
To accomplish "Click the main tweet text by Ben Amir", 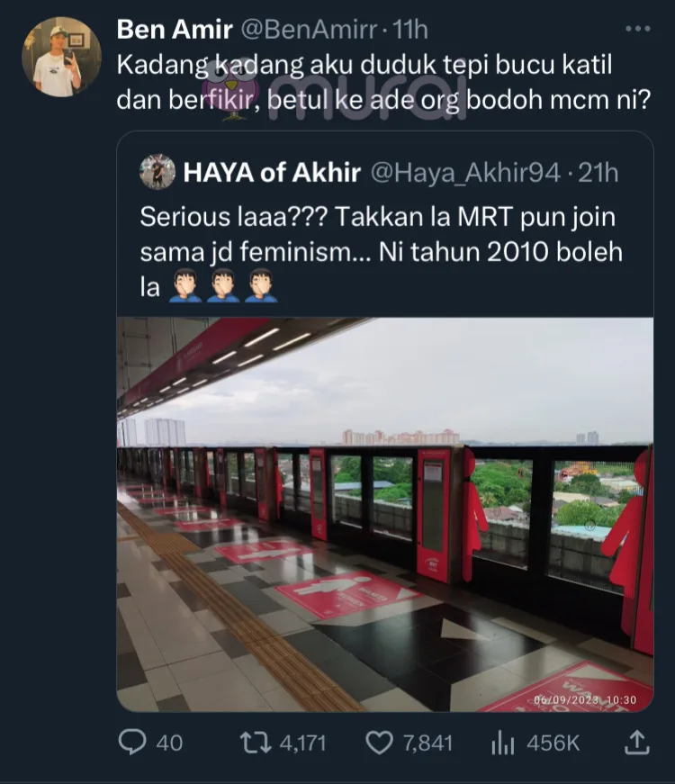I will coord(383,83).
